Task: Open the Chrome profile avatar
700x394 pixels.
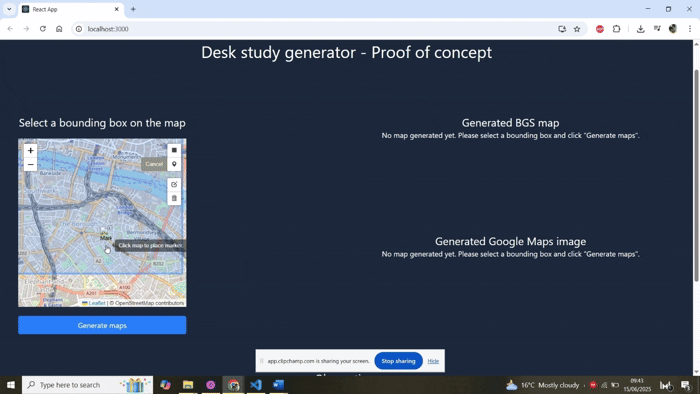Action: tap(673, 29)
